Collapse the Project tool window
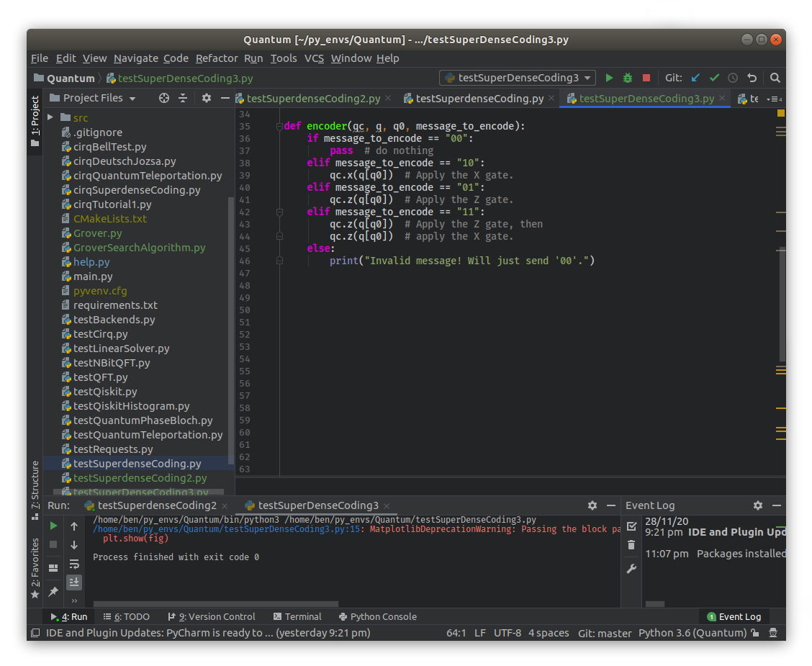 225,98
